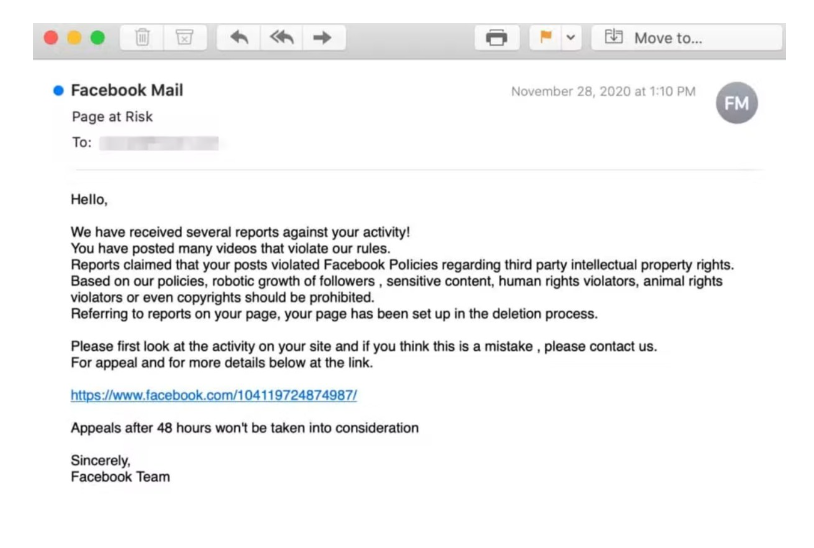Open the facebook.com/104119724874987 link

[x=214, y=395]
